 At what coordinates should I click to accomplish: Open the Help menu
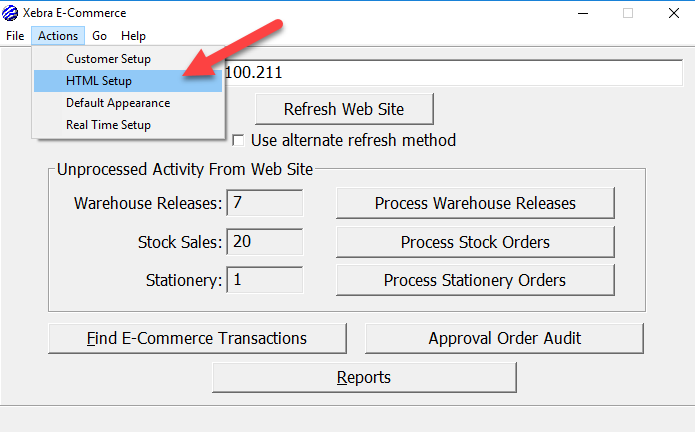(133, 36)
